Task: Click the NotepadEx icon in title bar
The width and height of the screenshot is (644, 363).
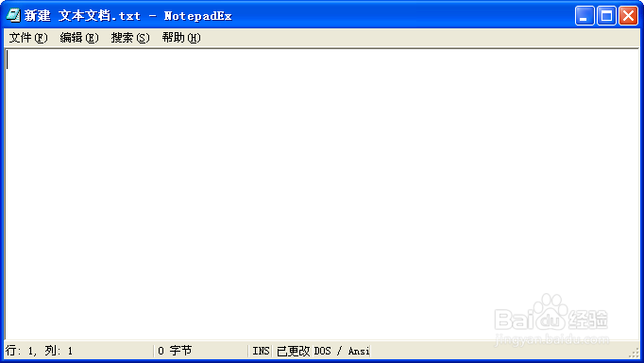Action: pos(12,16)
